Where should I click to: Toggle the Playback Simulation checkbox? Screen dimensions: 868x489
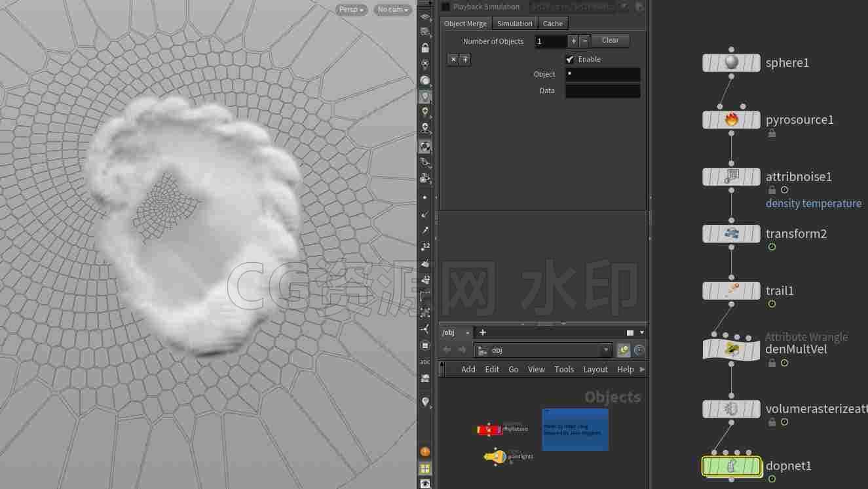pos(445,7)
